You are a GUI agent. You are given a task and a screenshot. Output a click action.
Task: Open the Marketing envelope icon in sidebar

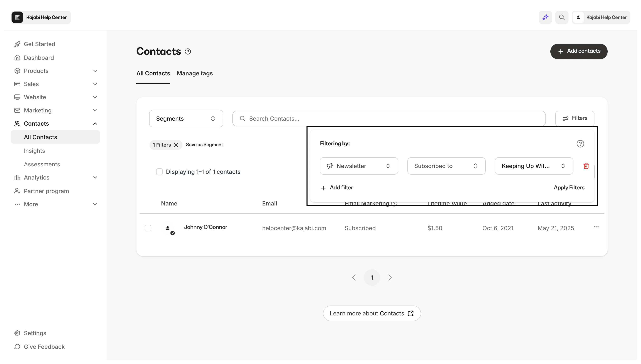click(x=17, y=110)
